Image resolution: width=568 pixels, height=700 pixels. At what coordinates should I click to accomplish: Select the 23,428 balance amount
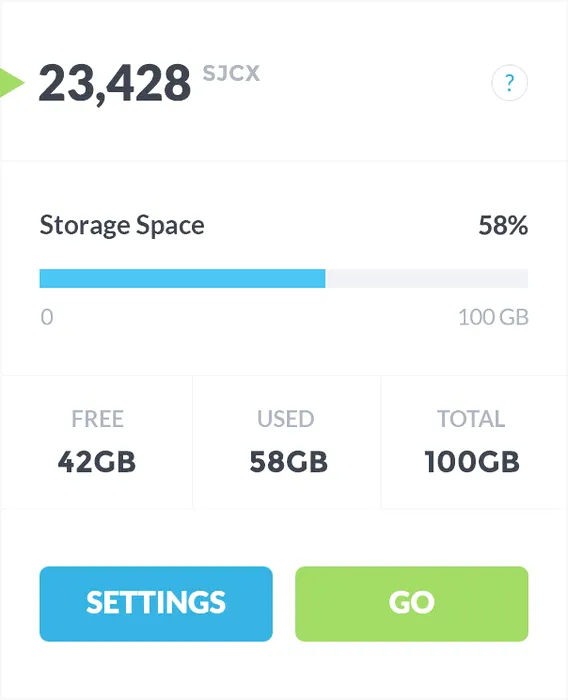pyautogui.click(x=115, y=83)
